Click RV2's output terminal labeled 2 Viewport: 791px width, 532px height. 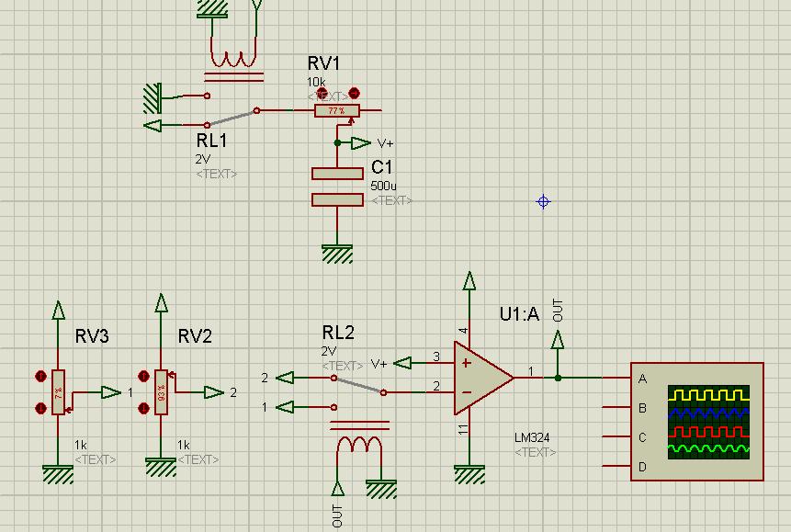[214, 392]
